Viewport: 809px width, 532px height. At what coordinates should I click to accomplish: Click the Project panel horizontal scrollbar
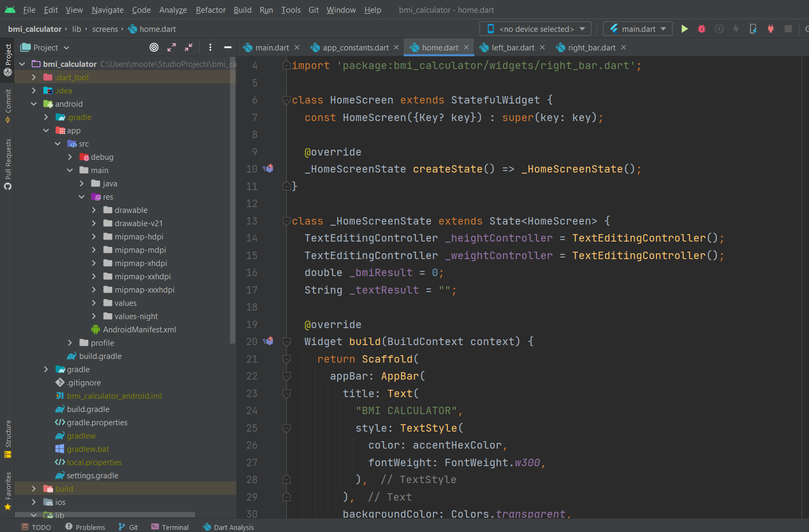(105, 514)
